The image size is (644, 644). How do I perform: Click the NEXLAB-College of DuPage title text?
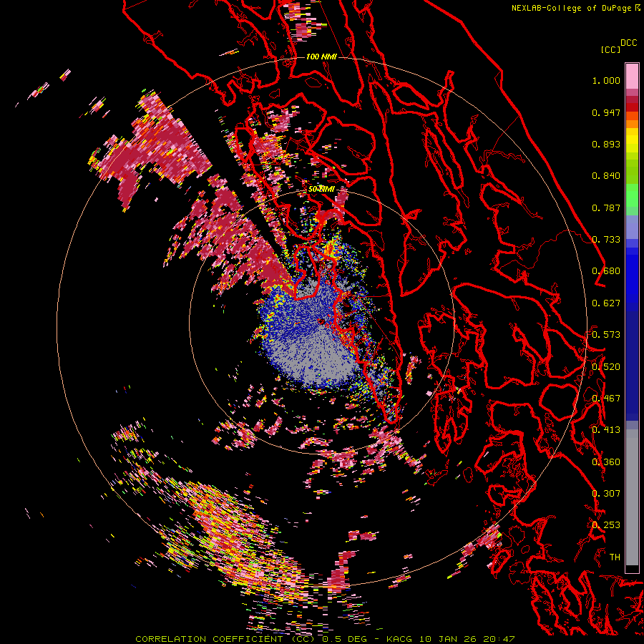576,8
